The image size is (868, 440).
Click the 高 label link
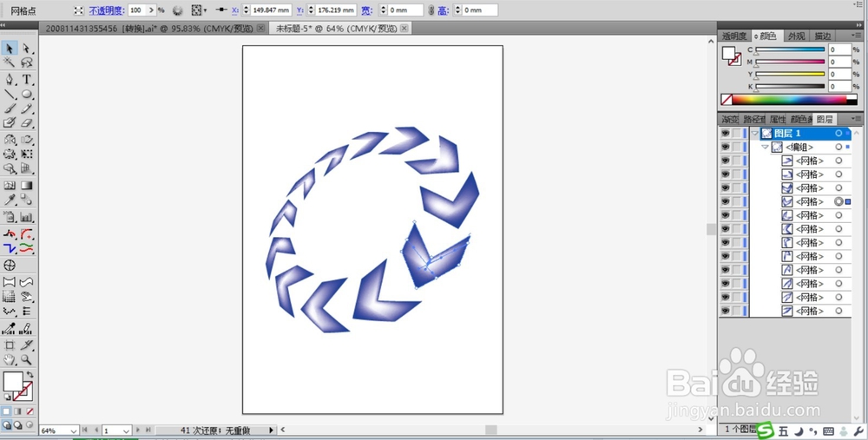pos(444,10)
